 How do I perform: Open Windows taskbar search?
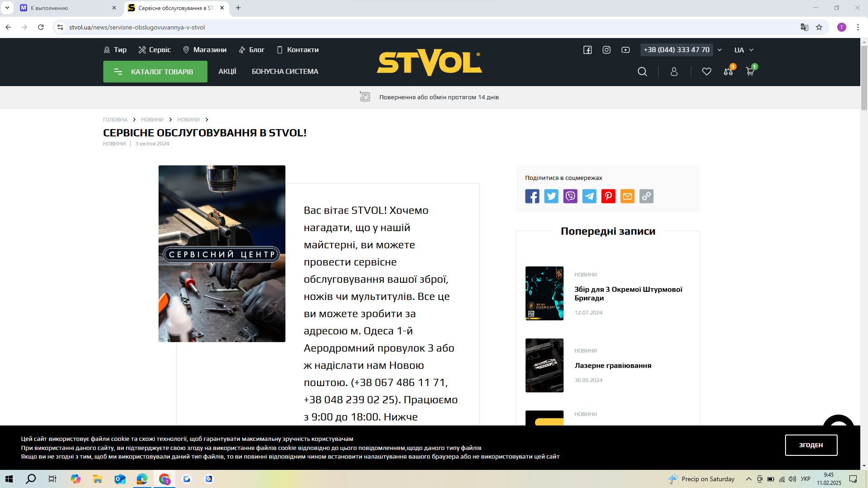(x=31, y=479)
